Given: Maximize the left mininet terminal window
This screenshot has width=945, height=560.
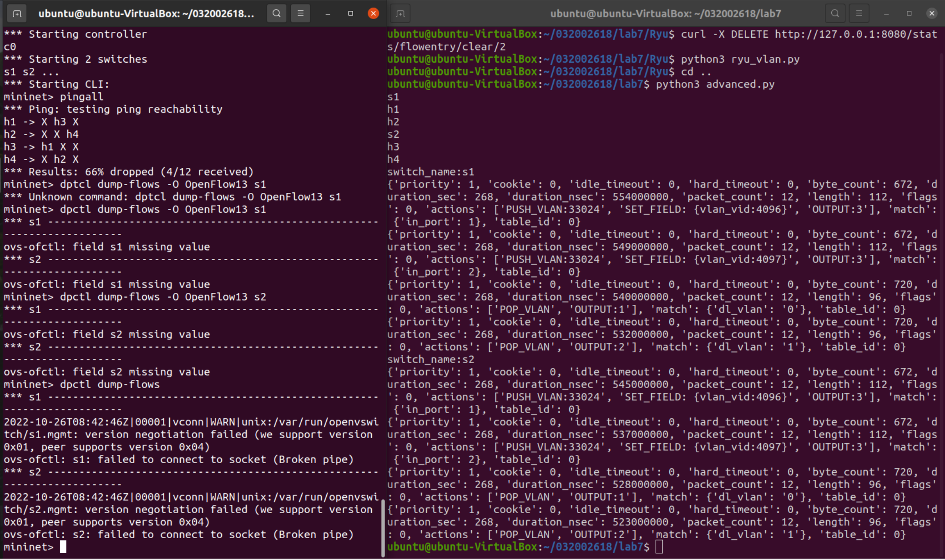Looking at the screenshot, I should (350, 14).
